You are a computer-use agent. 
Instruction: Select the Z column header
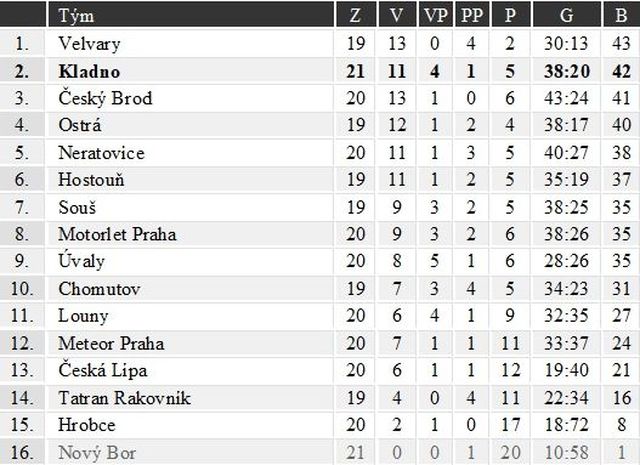(x=356, y=16)
